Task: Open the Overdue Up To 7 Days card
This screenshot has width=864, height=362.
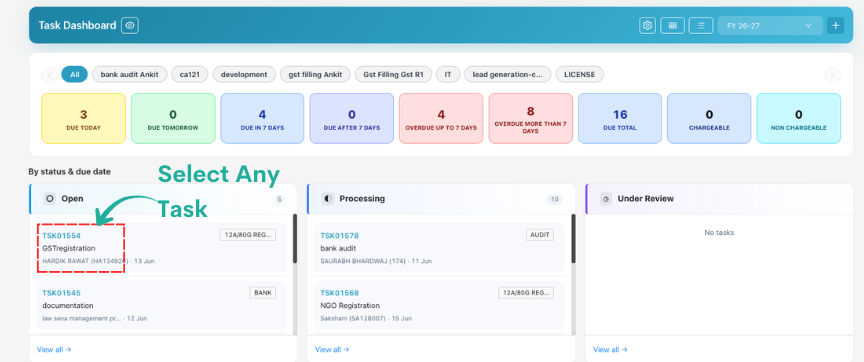Action: pos(441,118)
